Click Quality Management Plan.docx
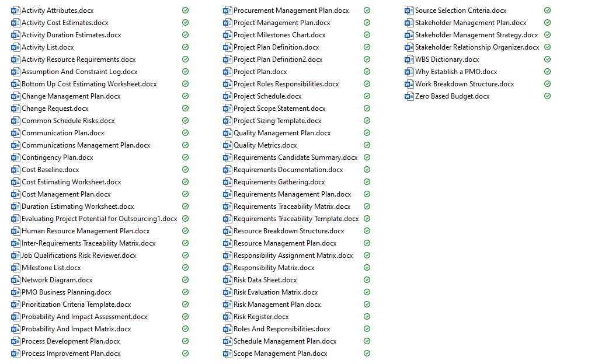595x364 pixels. pos(283,133)
